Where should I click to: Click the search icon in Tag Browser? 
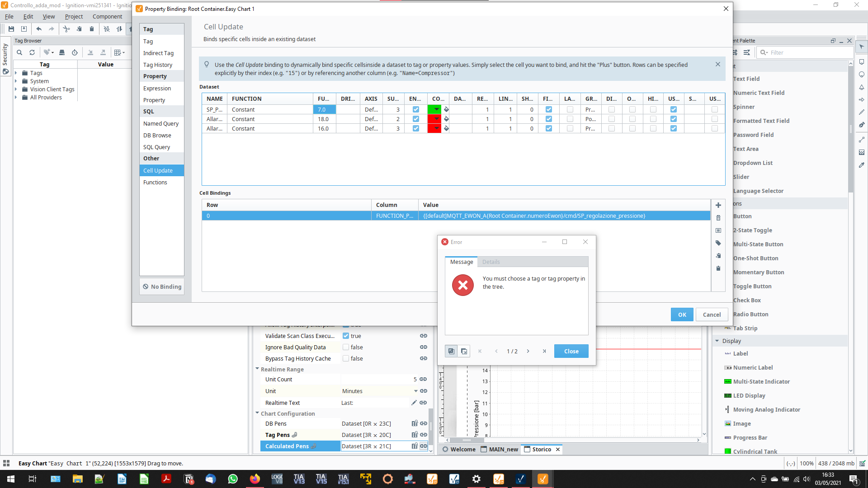(x=19, y=52)
